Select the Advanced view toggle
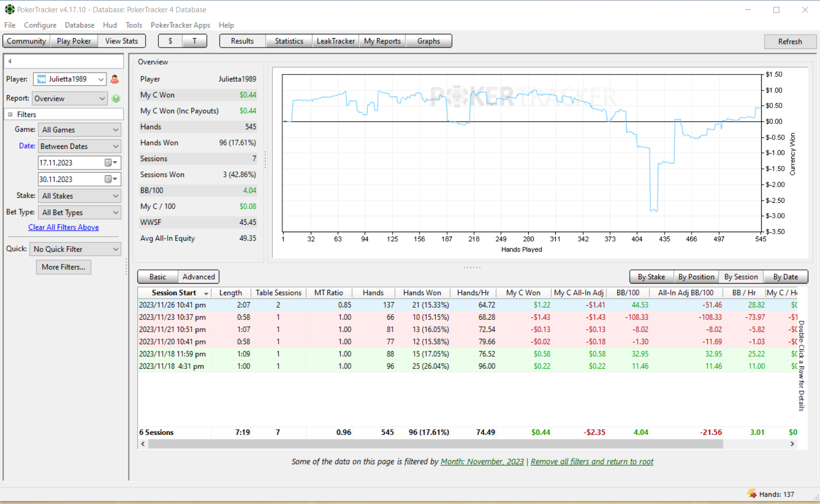 pyautogui.click(x=199, y=277)
